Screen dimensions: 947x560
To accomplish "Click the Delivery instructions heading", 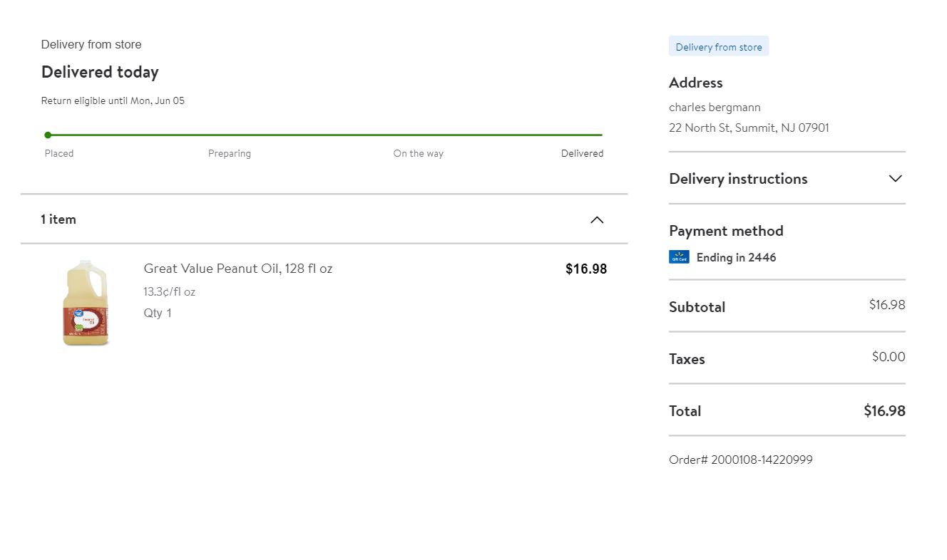I will tap(738, 179).
